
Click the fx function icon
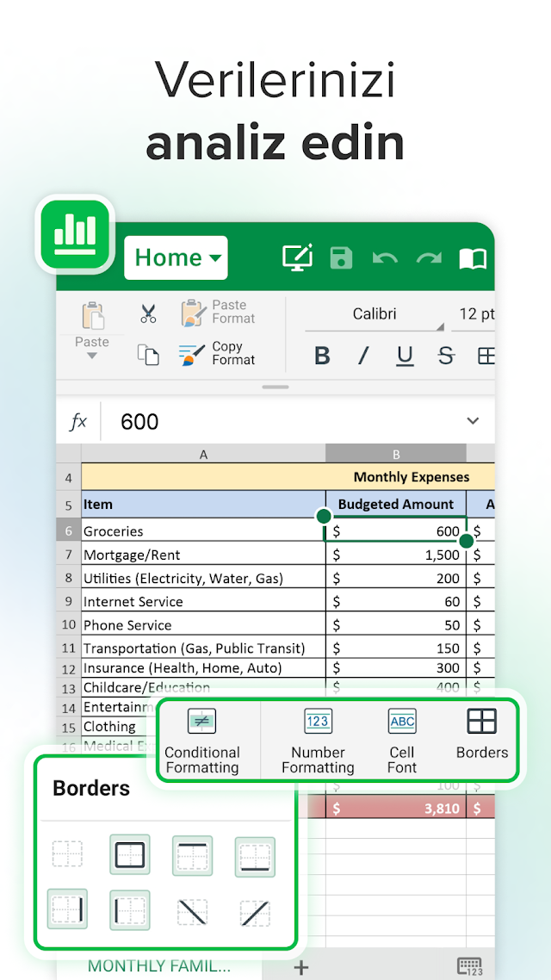tap(78, 422)
